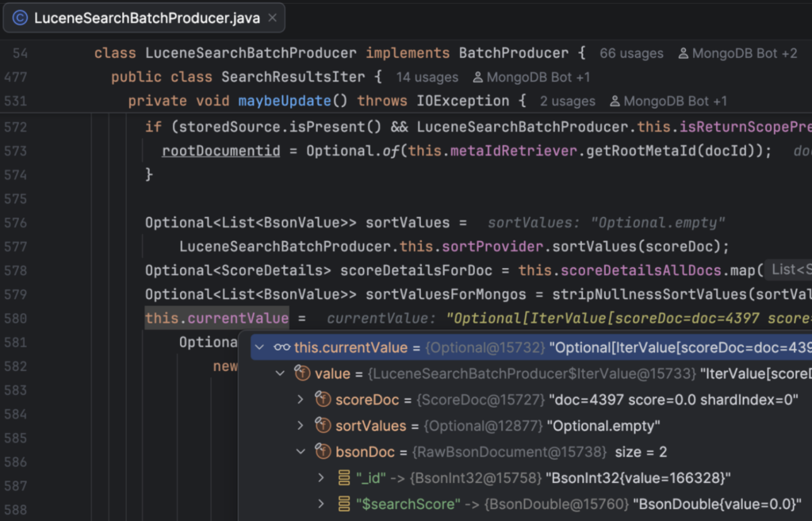Click the person icon on line 477
The image size is (812, 521).
(478, 77)
